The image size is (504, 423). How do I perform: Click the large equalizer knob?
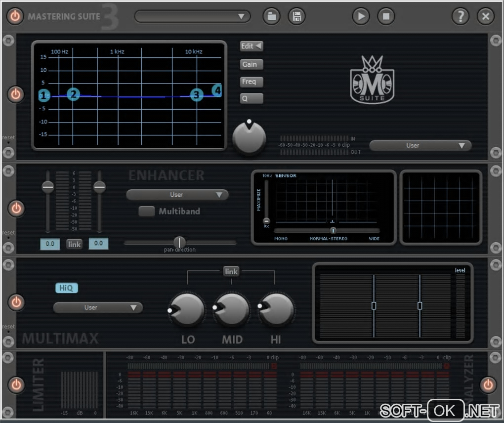coord(249,137)
